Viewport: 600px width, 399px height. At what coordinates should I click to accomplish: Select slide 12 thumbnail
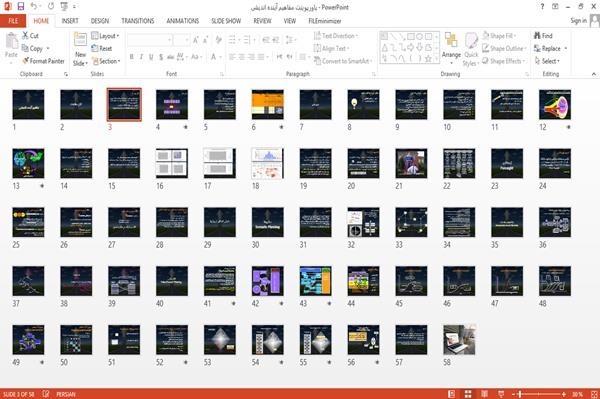[555, 104]
